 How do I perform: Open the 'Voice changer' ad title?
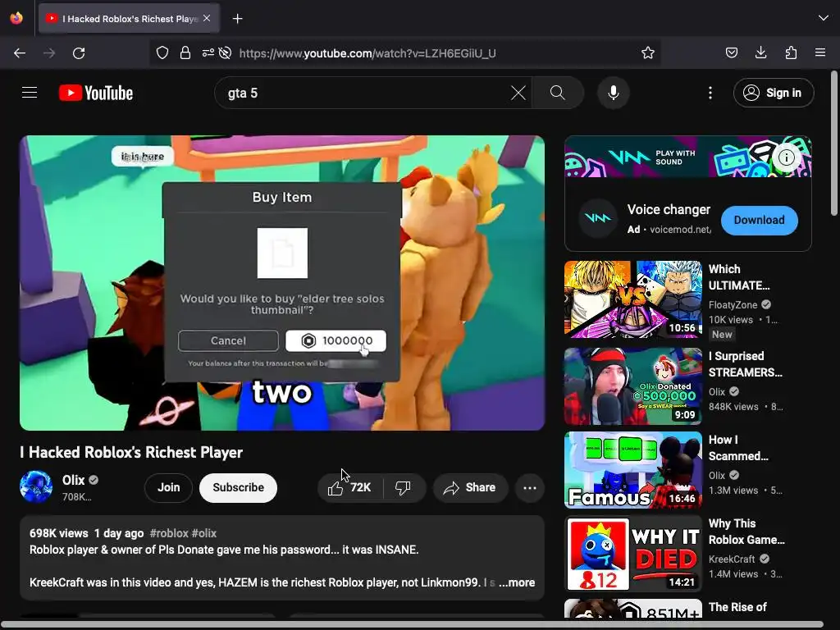669,209
